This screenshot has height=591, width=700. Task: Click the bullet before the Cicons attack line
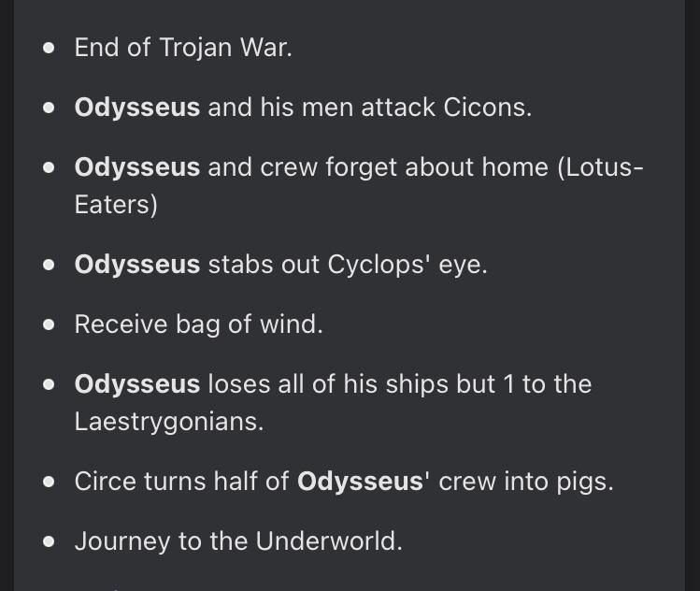pos(50,108)
